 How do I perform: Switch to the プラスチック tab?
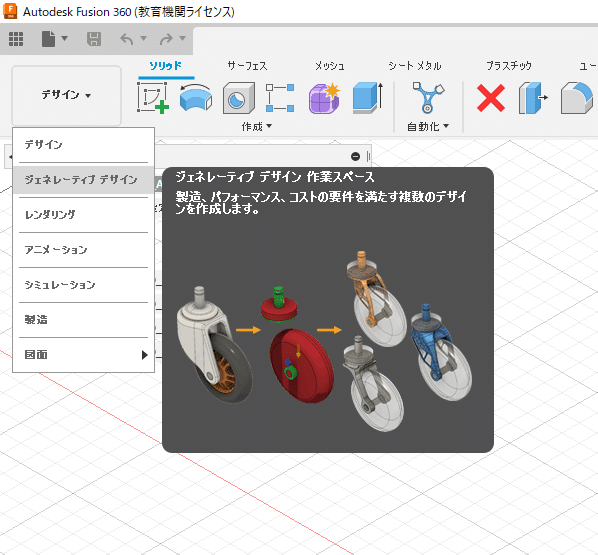(x=509, y=66)
